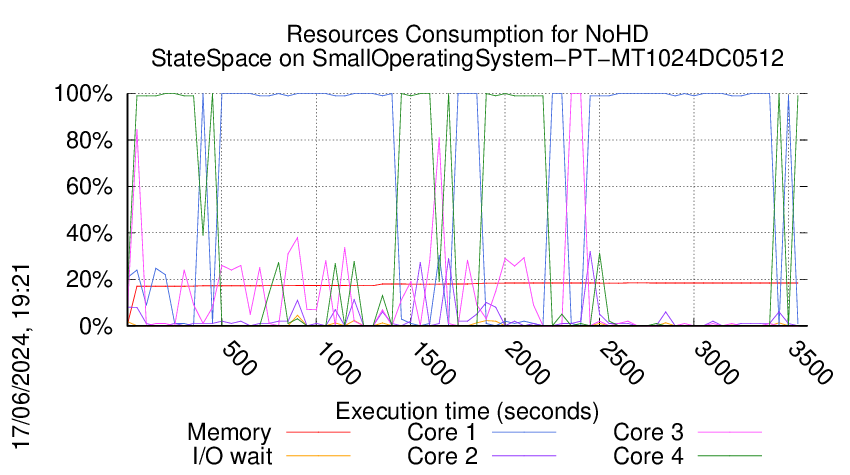Click the '3500' x-axis tick label
Viewport: 850px width, 475px height.
click(x=810, y=363)
